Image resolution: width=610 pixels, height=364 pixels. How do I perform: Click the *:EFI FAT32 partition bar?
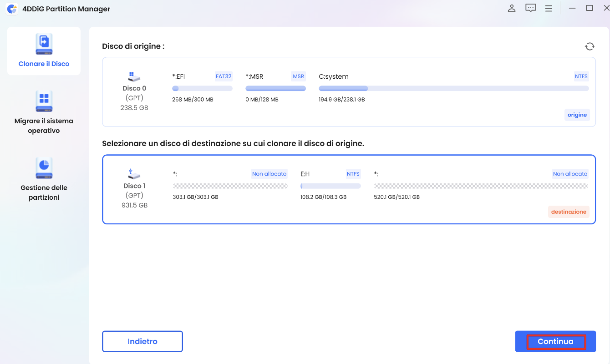tap(202, 88)
